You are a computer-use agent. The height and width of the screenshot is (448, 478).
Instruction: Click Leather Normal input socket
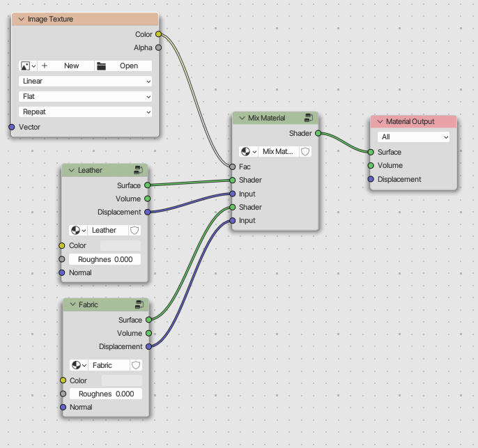coord(62,272)
